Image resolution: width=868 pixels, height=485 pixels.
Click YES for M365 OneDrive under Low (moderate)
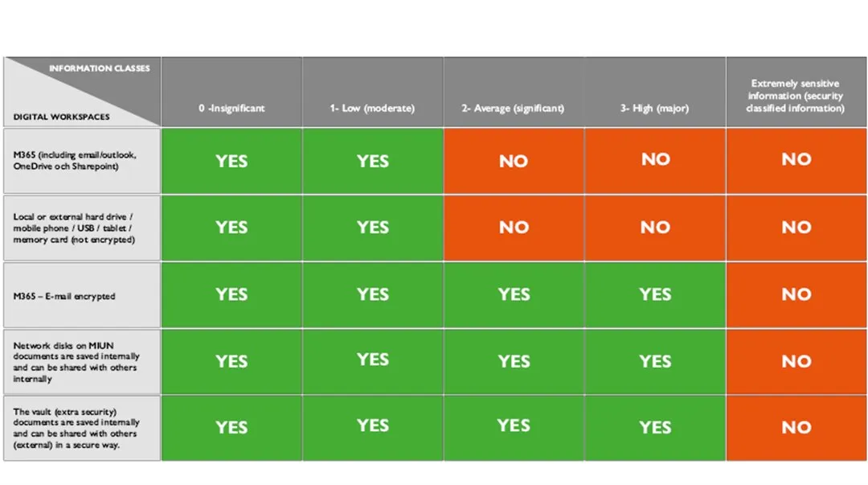pyautogui.click(x=373, y=161)
